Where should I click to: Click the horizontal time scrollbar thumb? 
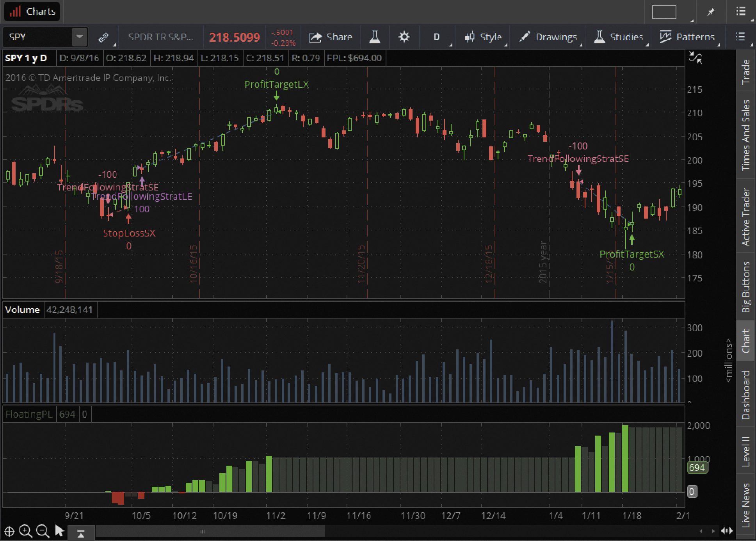210,531
